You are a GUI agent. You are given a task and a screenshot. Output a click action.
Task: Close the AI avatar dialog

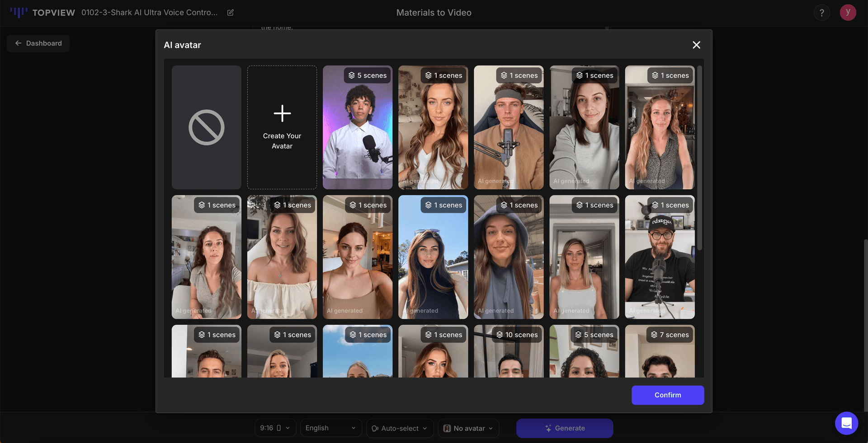[x=696, y=45]
